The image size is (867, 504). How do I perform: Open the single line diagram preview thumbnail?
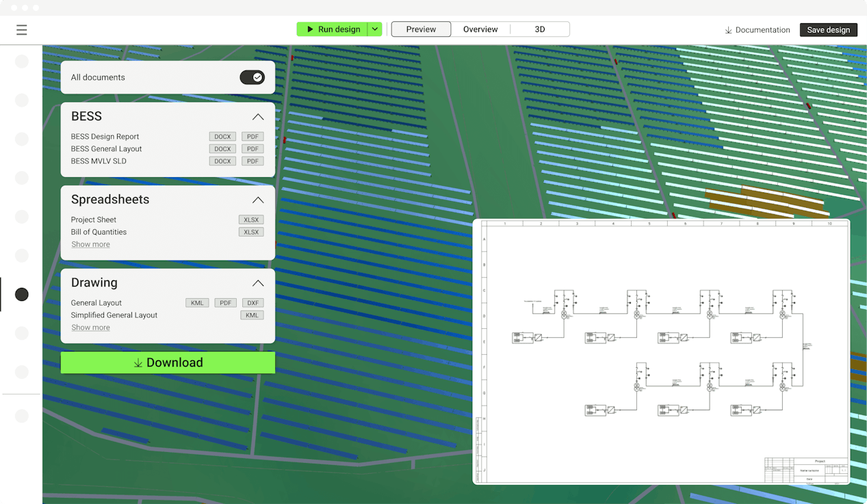point(661,352)
